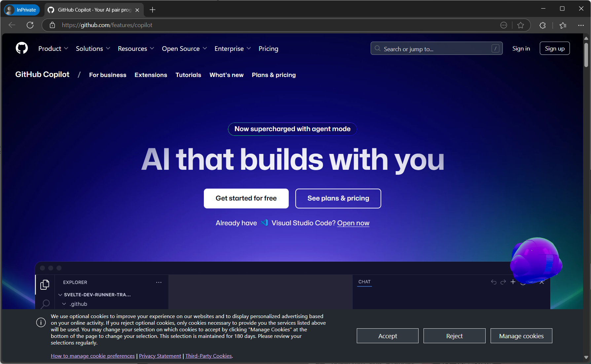Screen dimensions: 591x364
Task: Click the scrollbar down arrow
Action: click(586, 357)
